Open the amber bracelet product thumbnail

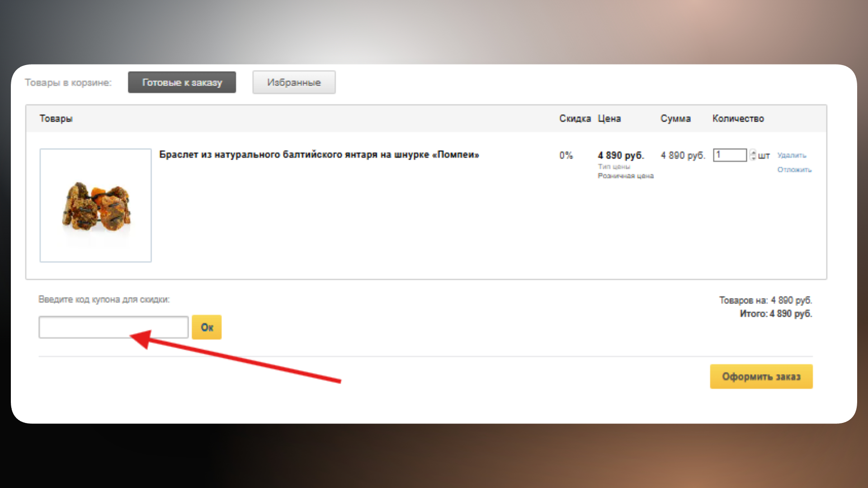95,205
